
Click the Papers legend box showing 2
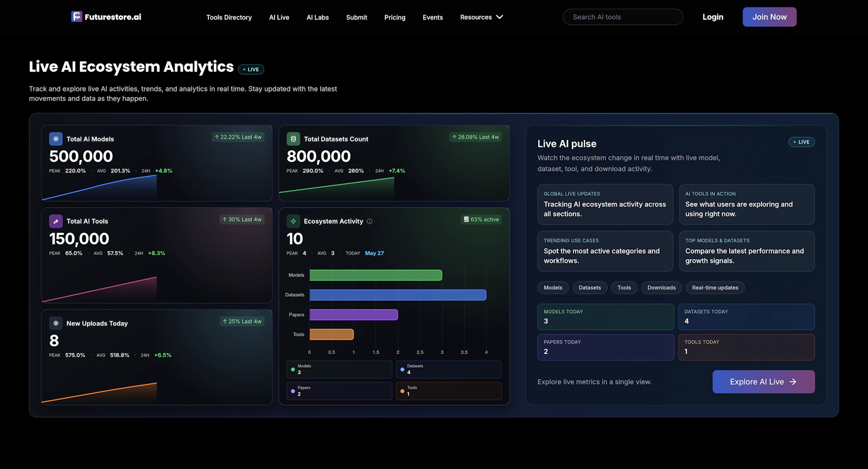340,391
